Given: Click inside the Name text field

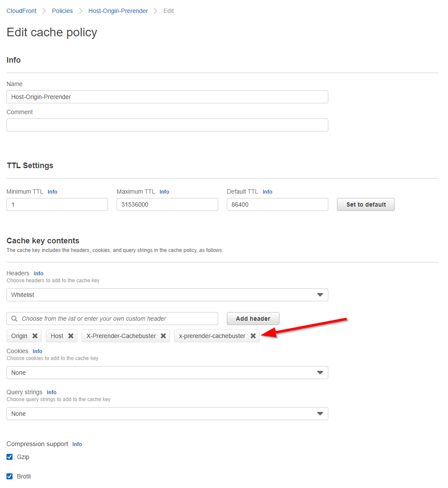Looking at the screenshot, I should [x=167, y=96].
